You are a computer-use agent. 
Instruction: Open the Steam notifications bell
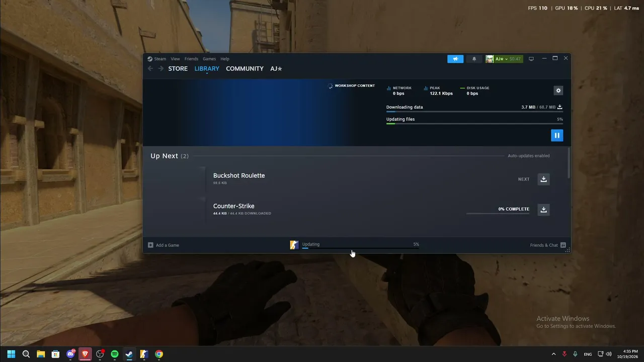(474, 59)
